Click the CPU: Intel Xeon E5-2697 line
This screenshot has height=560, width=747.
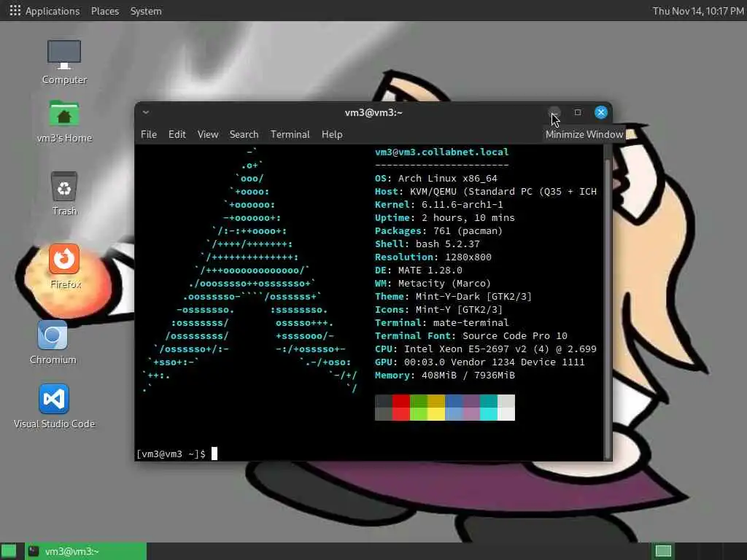tap(485, 349)
